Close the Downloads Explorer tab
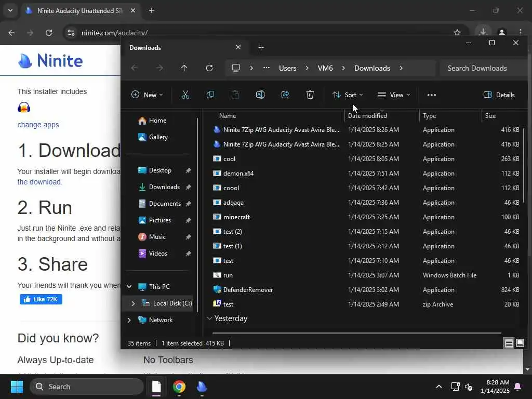The width and height of the screenshot is (532, 399). pyautogui.click(x=238, y=47)
